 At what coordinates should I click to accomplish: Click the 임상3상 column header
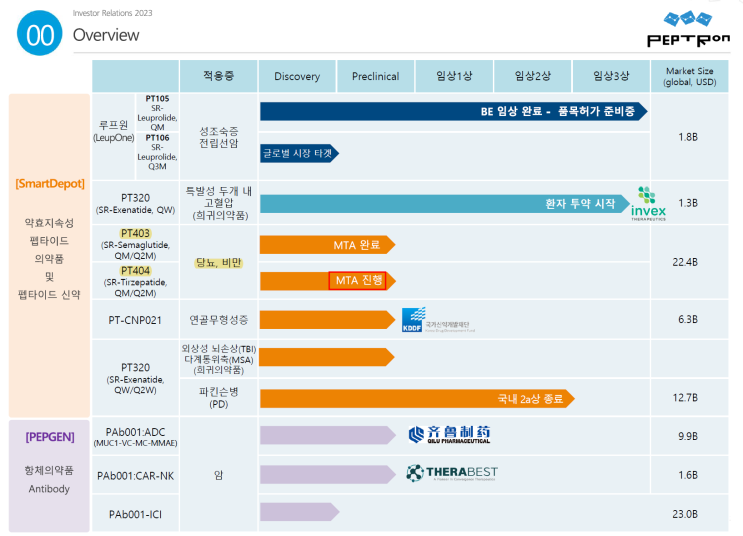click(x=611, y=76)
